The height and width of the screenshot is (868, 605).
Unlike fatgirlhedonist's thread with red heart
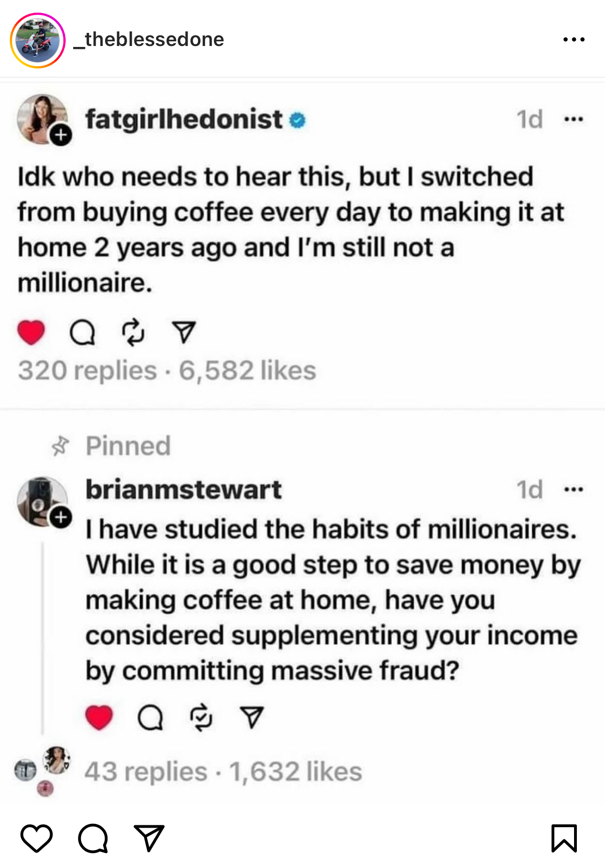click(31, 332)
